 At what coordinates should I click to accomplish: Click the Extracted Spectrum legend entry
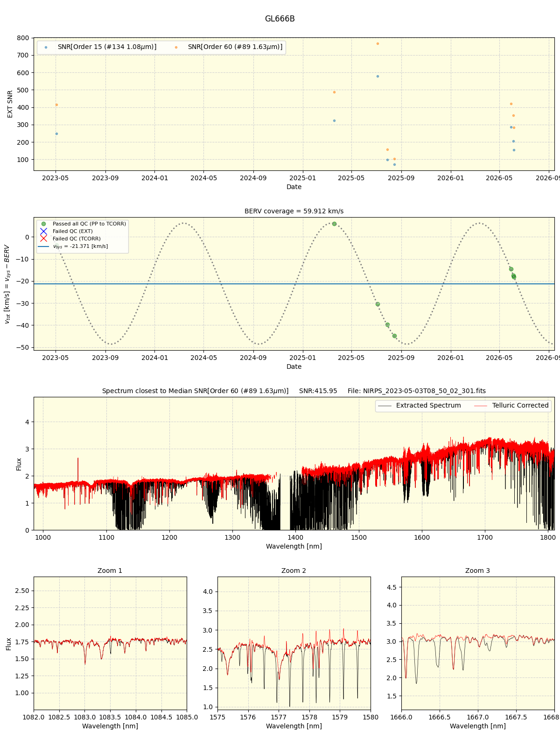[419, 406]
